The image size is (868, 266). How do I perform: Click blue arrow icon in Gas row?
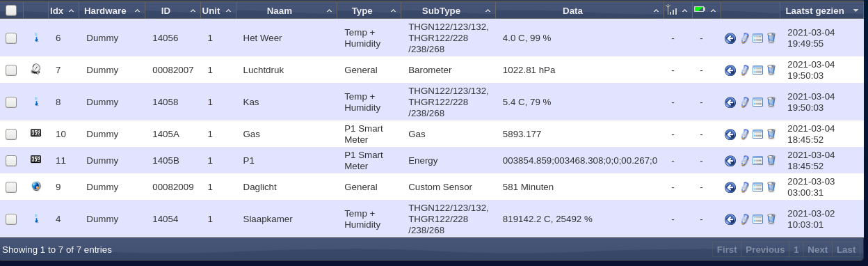tap(730, 134)
